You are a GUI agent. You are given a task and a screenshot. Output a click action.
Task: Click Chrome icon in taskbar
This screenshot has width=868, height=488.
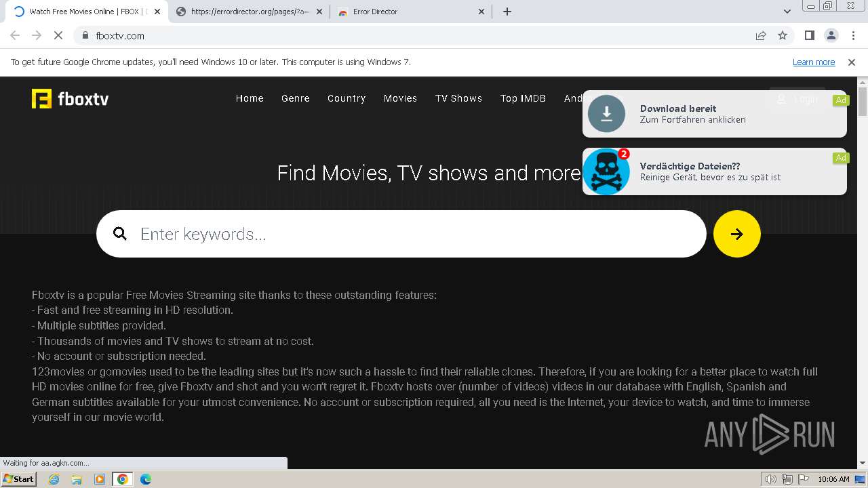click(x=123, y=479)
